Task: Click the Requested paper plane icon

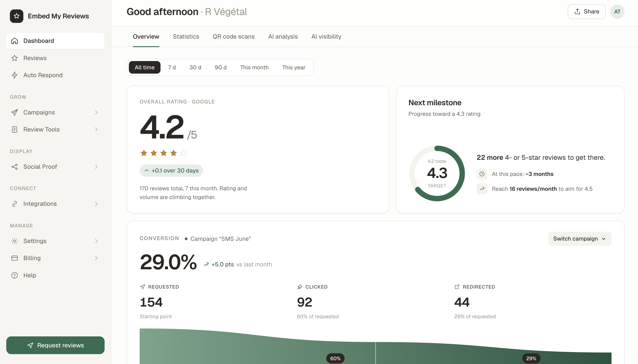Action: (x=143, y=287)
